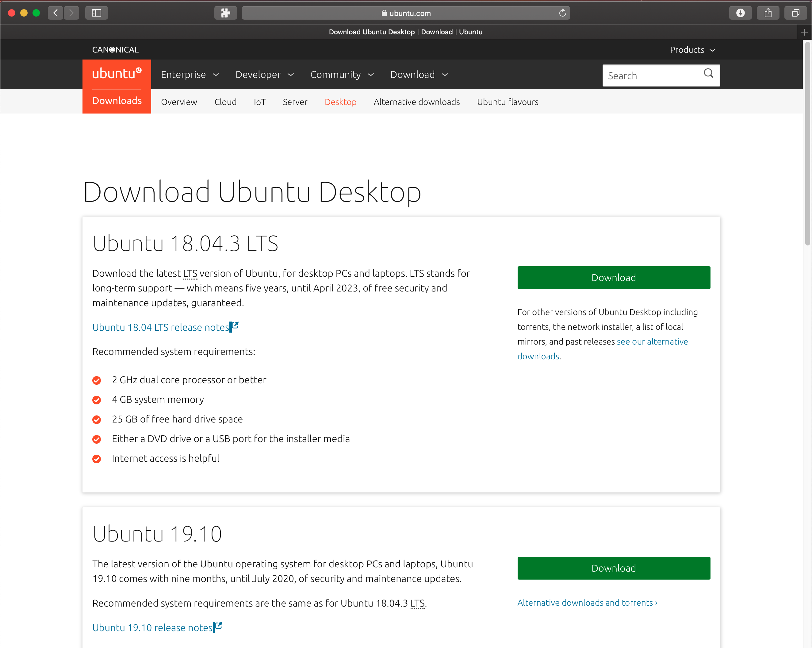Image resolution: width=812 pixels, height=648 pixels.
Task: Click external-link icon after 18.04 release notes
Action: tap(234, 326)
